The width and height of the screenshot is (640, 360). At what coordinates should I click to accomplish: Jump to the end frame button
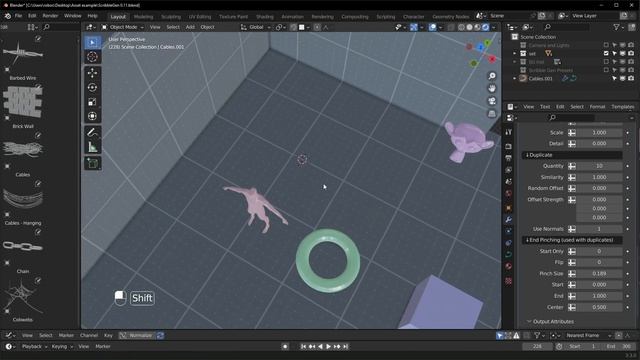(x=345, y=347)
